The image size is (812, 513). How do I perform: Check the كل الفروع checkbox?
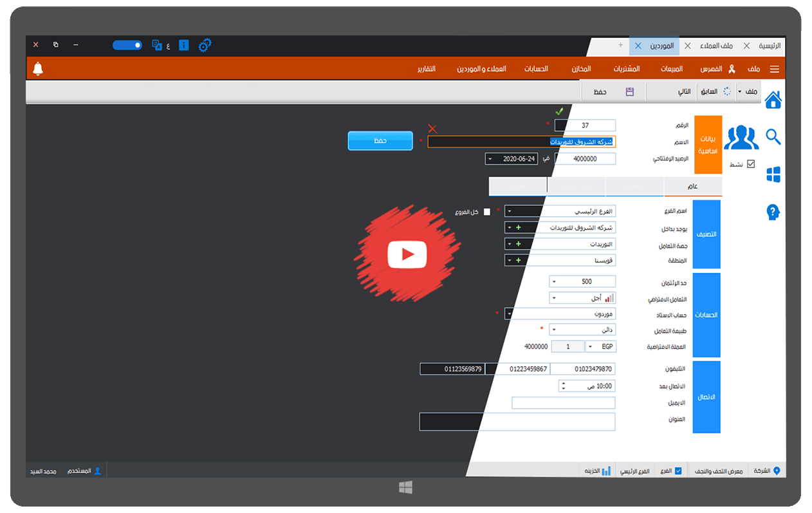click(x=487, y=212)
